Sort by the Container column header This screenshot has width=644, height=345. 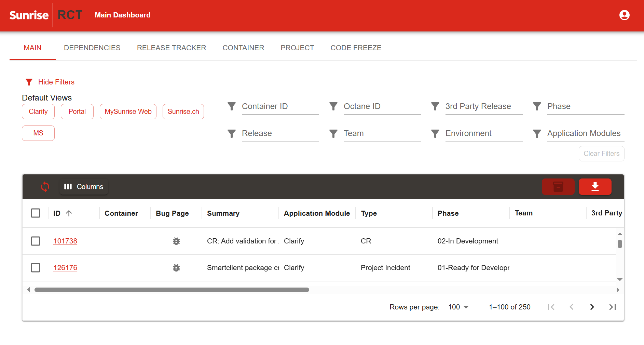(x=121, y=213)
